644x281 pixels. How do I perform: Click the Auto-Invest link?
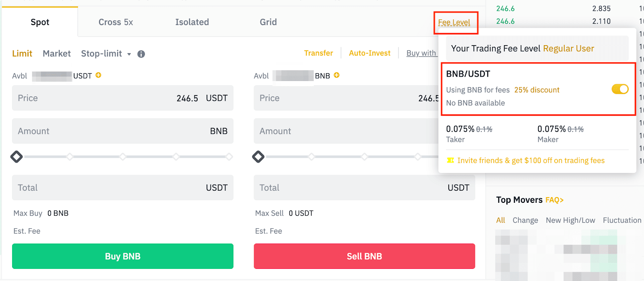coord(369,53)
